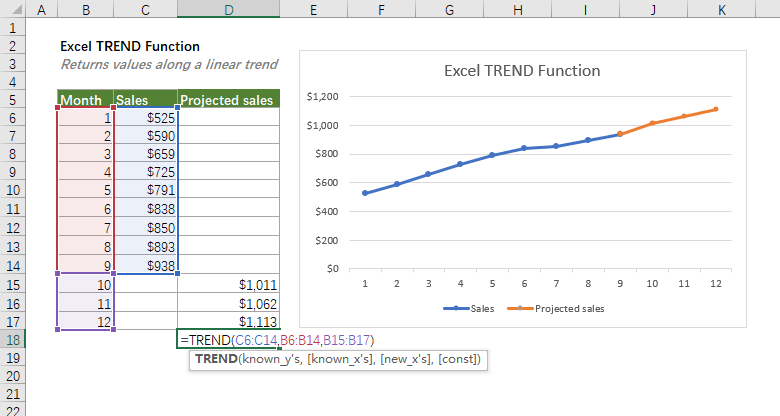Image resolution: width=780 pixels, height=416 pixels.
Task: Select row 18 header
Action: 11,340
